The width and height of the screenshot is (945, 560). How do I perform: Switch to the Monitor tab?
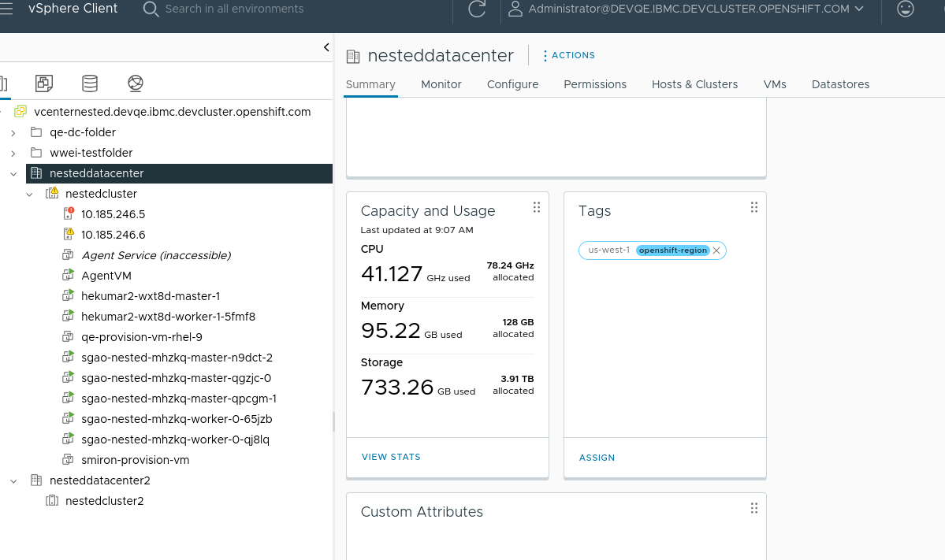441,84
